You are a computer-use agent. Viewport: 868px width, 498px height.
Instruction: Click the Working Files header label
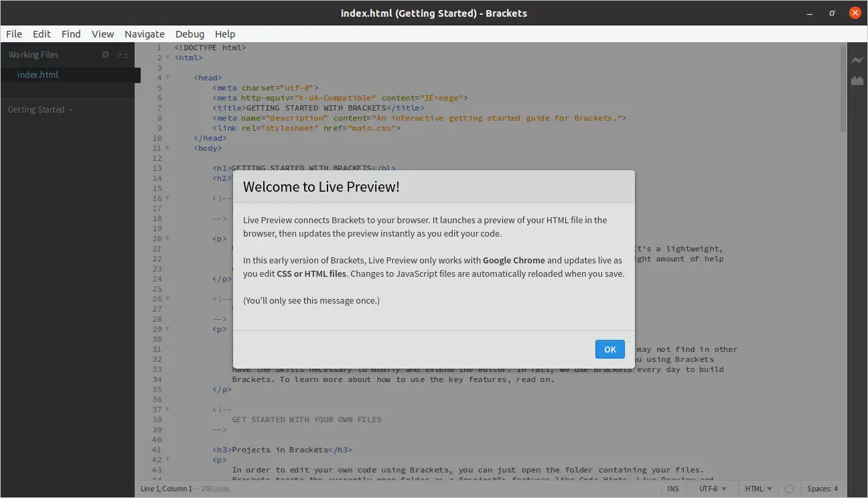point(33,55)
